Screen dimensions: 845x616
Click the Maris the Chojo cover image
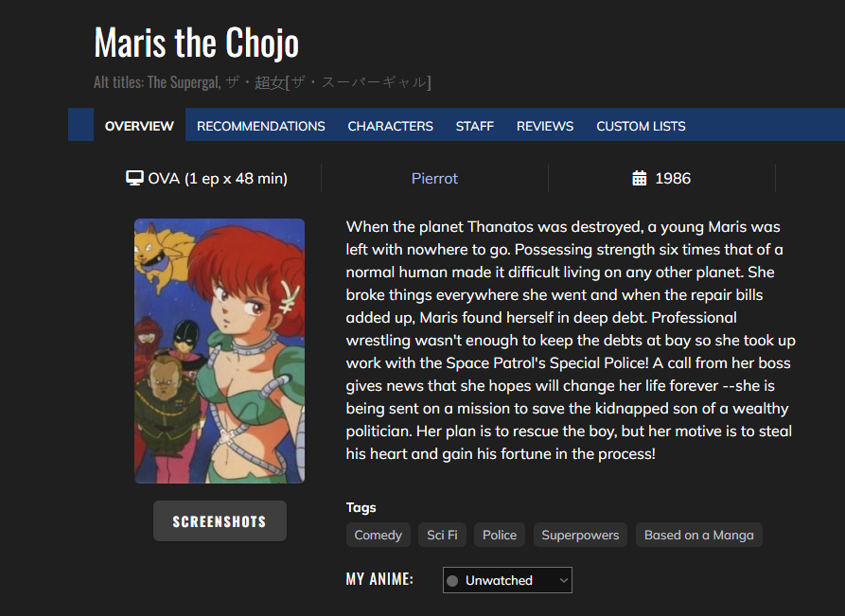(x=220, y=351)
